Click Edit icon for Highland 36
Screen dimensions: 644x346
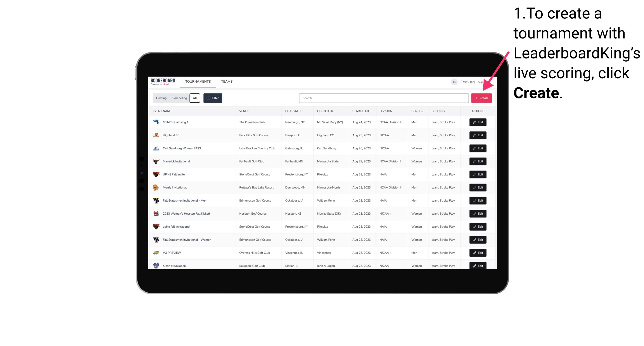click(x=478, y=135)
